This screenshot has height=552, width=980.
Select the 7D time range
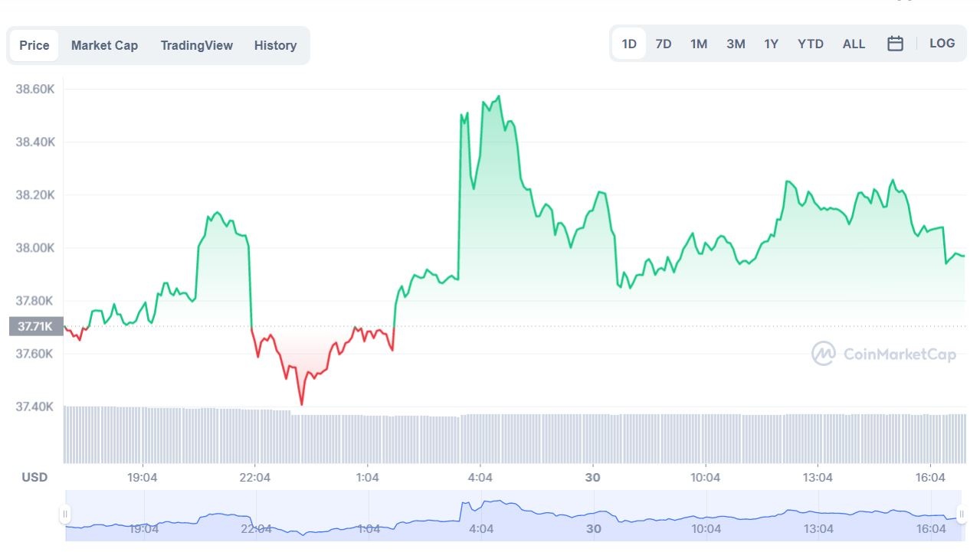tap(664, 44)
